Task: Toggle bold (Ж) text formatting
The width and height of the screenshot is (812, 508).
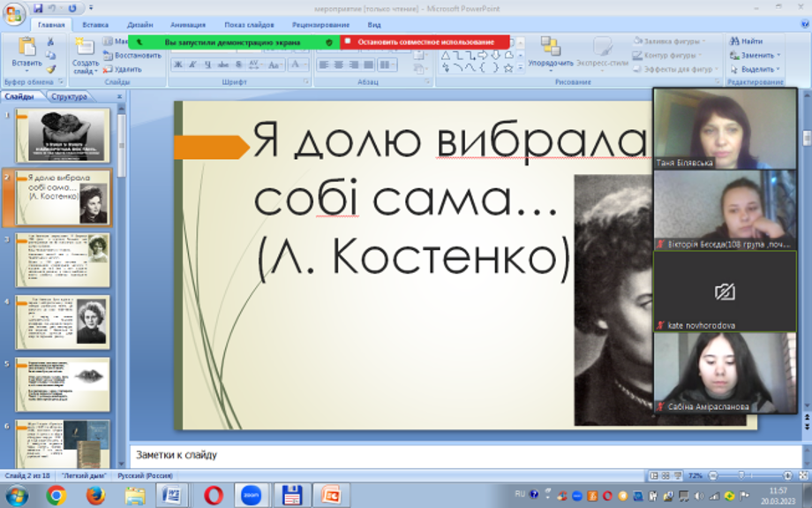Action: click(x=177, y=65)
